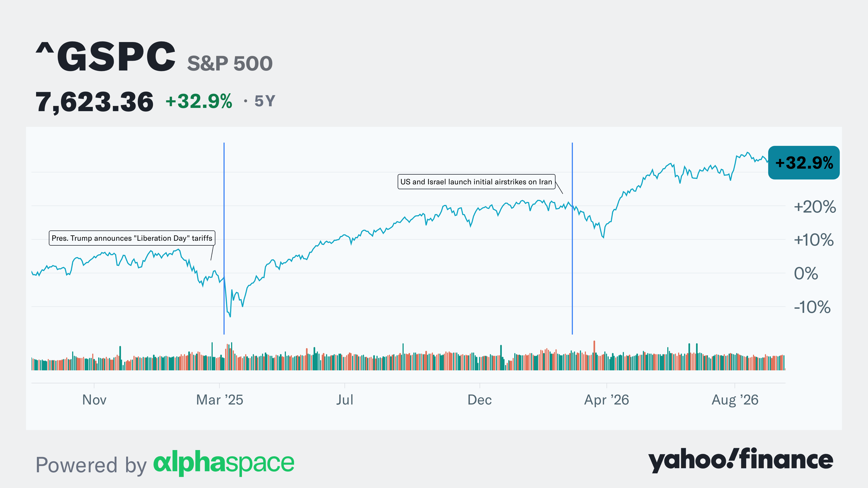Click the green +32.9% change figure
The width and height of the screenshot is (868, 488).
[x=199, y=101]
